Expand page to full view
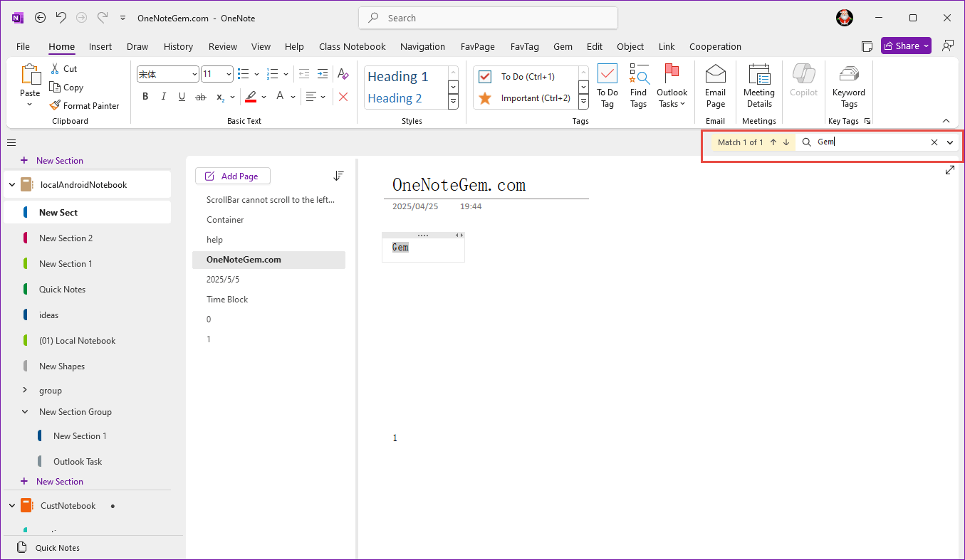This screenshot has height=560, width=965. click(x=949, y=170)
